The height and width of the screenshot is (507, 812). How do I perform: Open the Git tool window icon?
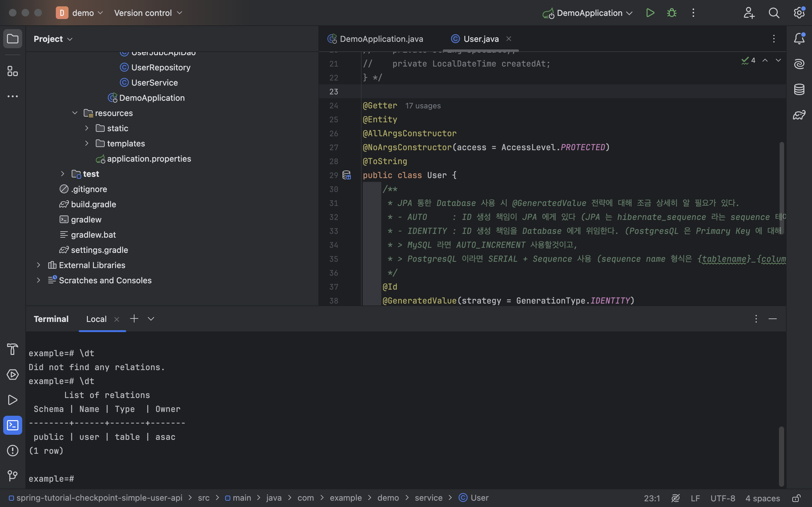12,476
